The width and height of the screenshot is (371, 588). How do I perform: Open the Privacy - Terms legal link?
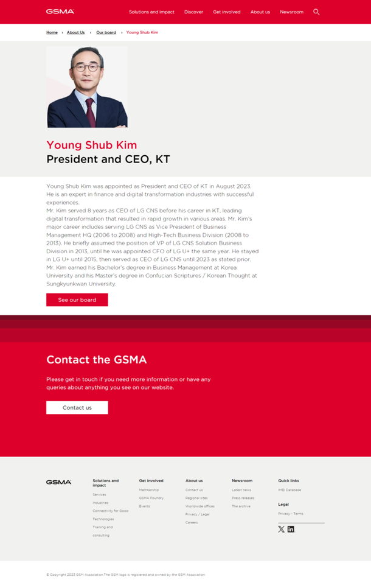pos(290,513)
